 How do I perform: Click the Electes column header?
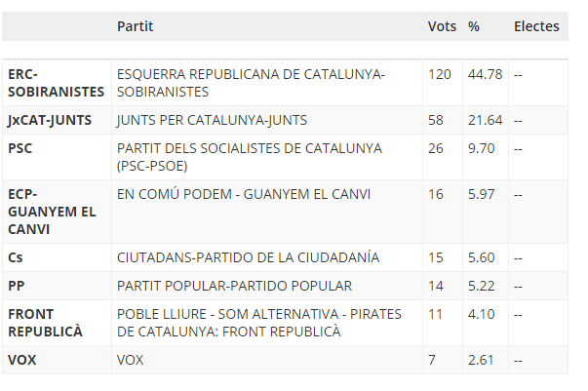(536, 26)
